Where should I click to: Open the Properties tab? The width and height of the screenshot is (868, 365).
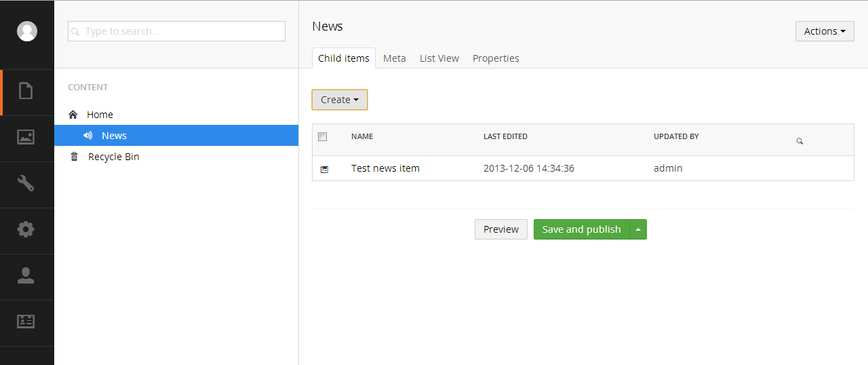496,58
